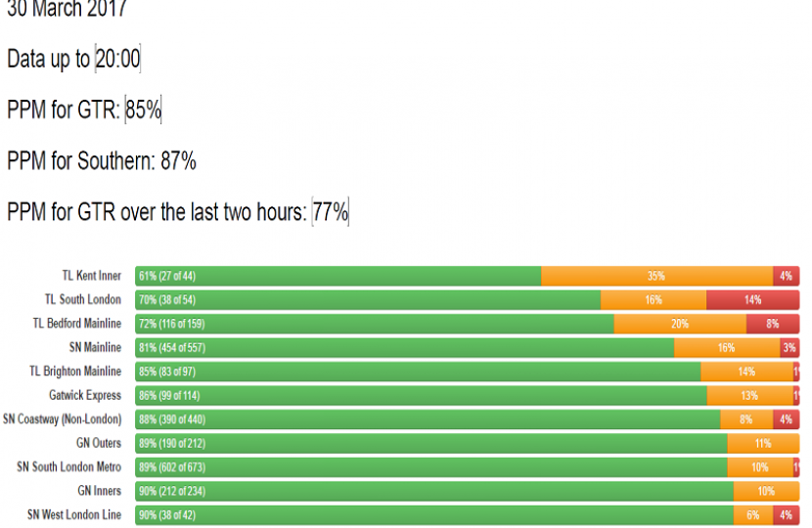Viewport: 812px width, 528px height.
Task: Click the 85% PPM for GTR value
Action: click(x=143, y=110)
